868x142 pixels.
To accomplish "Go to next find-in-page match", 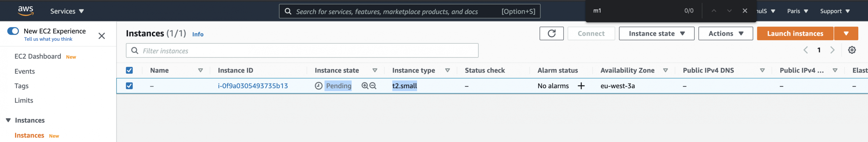I will click(729, 11).
